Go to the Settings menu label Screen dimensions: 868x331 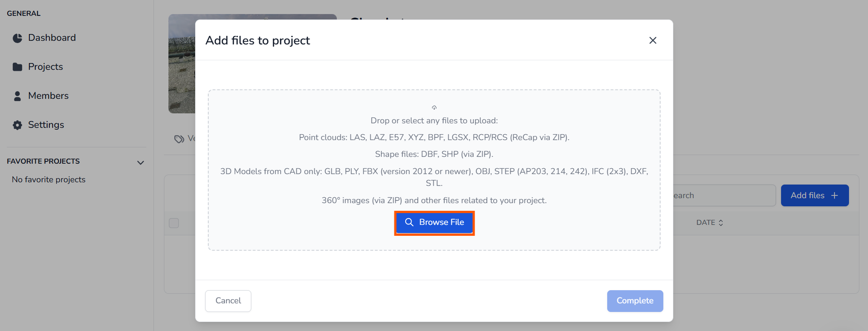[x=46, y=125]
